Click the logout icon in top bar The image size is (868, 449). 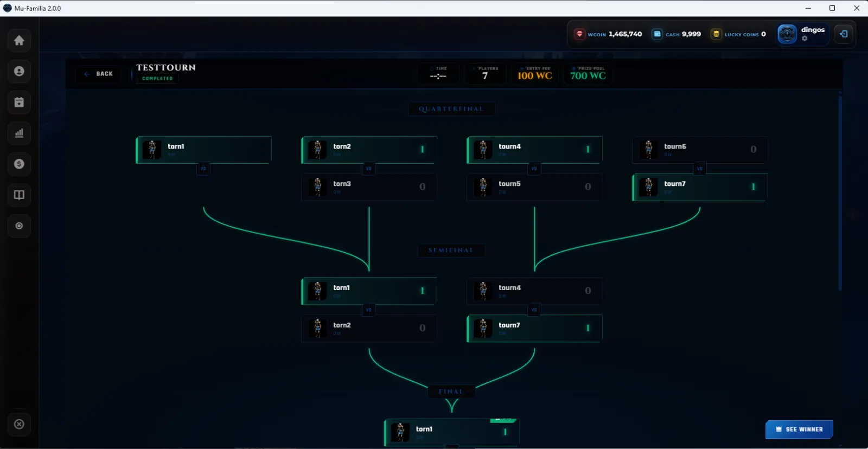(x=844, y=34)
